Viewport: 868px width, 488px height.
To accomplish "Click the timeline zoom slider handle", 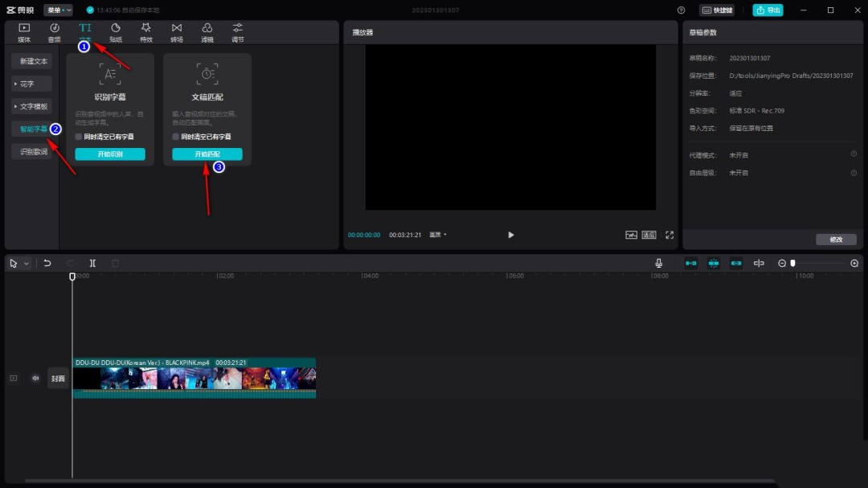I will tap(792, 264).
